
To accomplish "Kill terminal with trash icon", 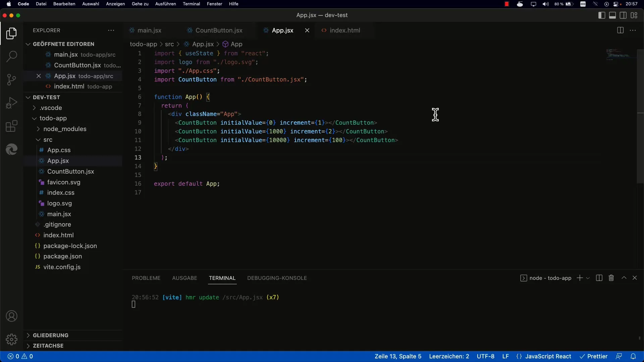I will [611, 278].
